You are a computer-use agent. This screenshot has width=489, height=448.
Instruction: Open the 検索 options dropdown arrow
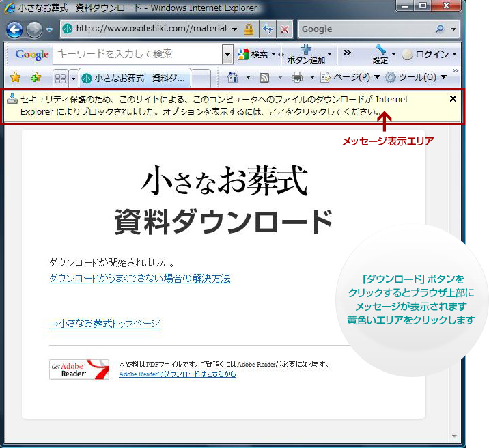[x=273, y=54]
